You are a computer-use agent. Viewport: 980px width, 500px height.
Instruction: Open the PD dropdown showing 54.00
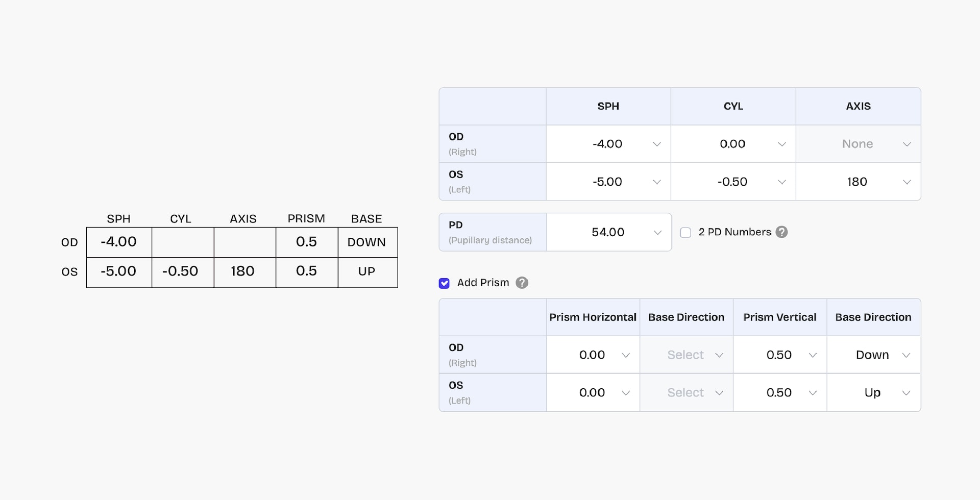pyautogui.click(x=609, y=233)
